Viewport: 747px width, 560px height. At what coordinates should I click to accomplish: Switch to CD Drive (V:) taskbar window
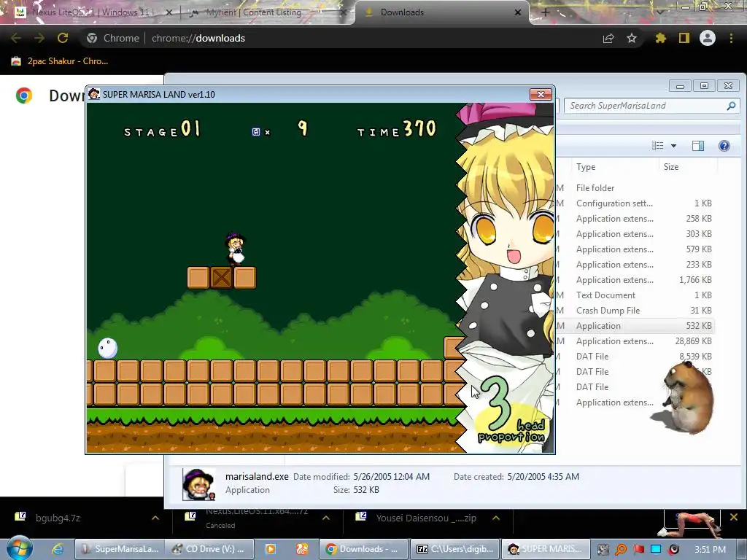209,549
